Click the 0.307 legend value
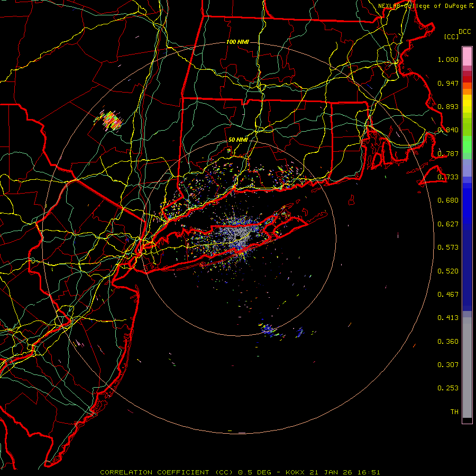The height and width of the screenshot is (476, 476). tap(448, 365)
